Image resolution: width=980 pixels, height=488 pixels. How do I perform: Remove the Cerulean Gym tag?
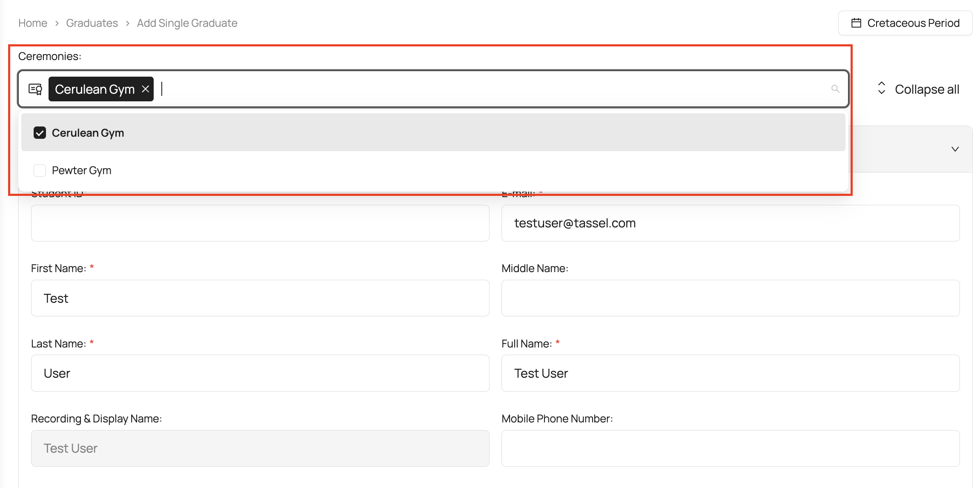point(146,89)
